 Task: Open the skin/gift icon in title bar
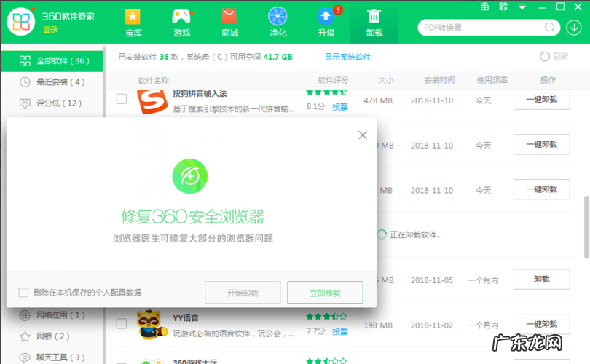(x=485, y=7)
